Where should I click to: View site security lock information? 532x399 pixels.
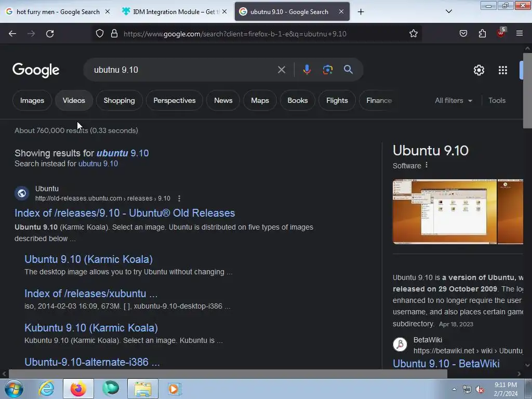[x=114, y=34]
